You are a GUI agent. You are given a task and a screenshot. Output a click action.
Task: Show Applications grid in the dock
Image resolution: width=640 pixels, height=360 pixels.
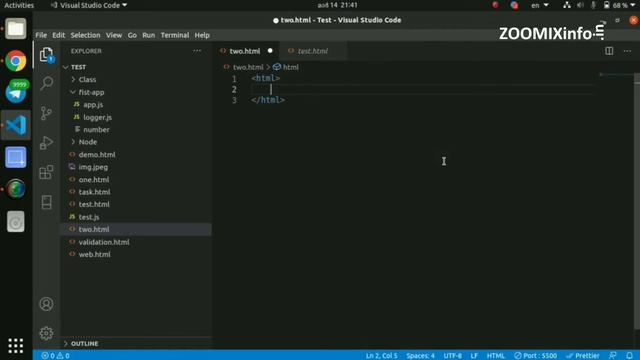pyautogui.click(x=16, y=346)
